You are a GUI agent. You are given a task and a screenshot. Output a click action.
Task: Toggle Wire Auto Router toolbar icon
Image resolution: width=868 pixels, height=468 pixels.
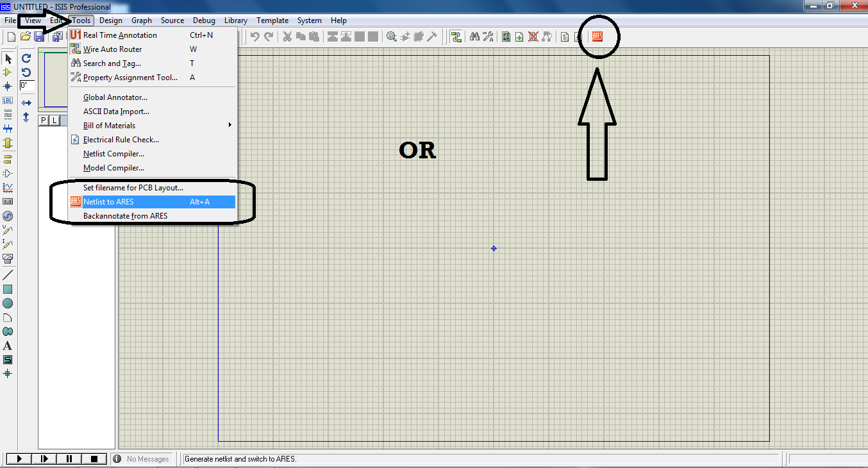coord(456,37)
